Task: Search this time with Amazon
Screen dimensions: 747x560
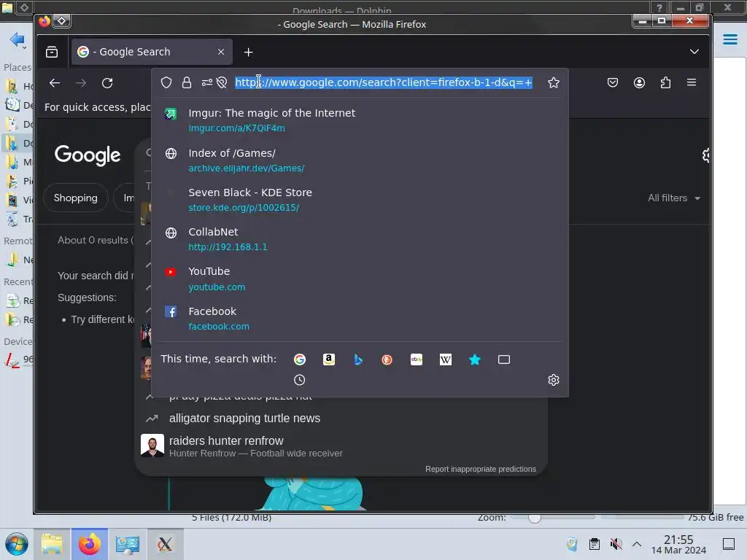Action: (x=329, y=359)
